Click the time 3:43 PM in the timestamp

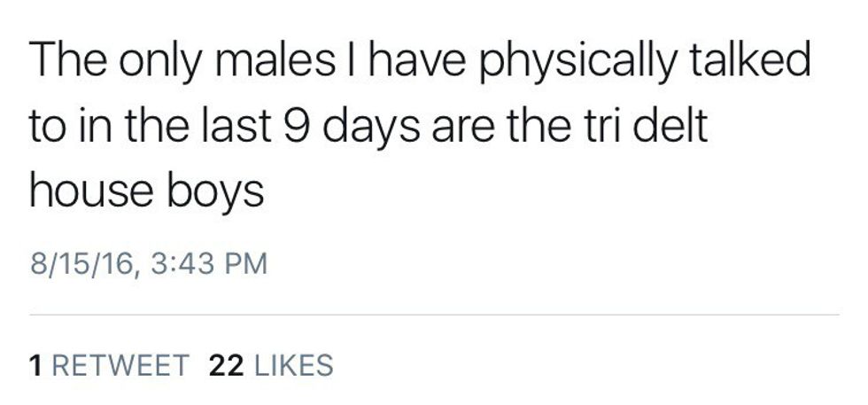(x=206, y=263)
